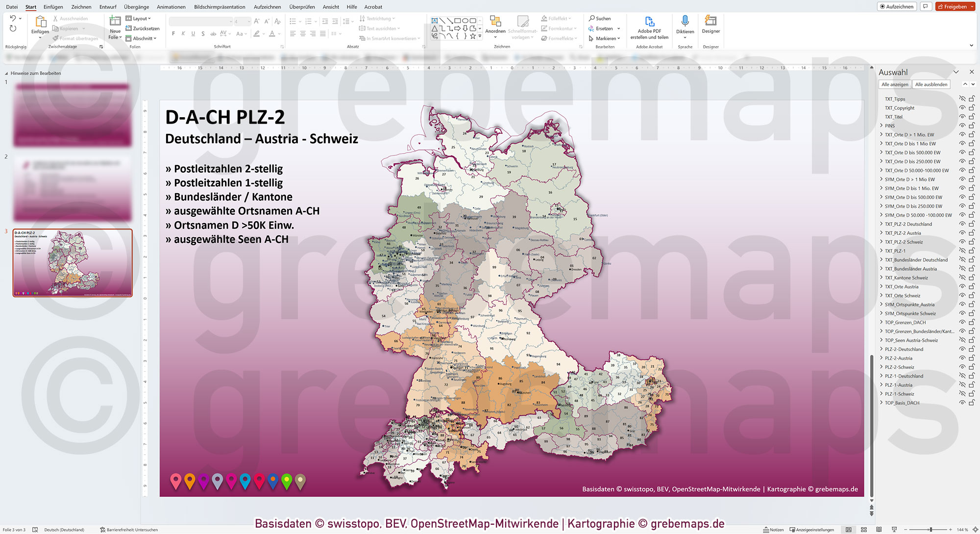Viewport: 980px width, 534px height.
Task: Expand the PINS group in Auswahl pane
Action: coord(881,126)
